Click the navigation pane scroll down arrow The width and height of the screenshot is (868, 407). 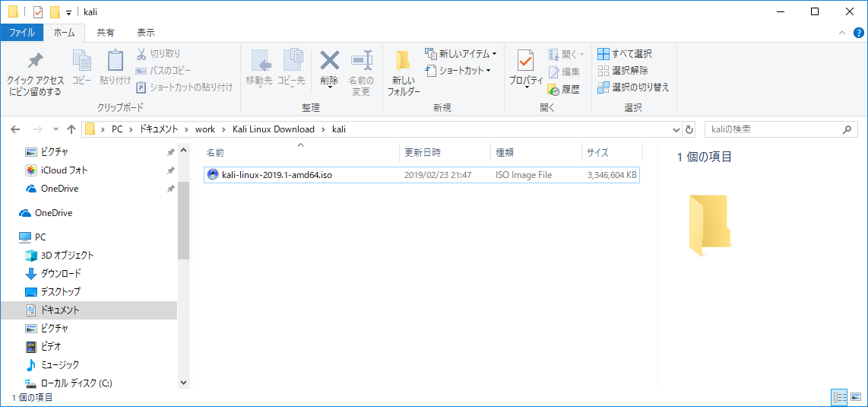(184, 382)
